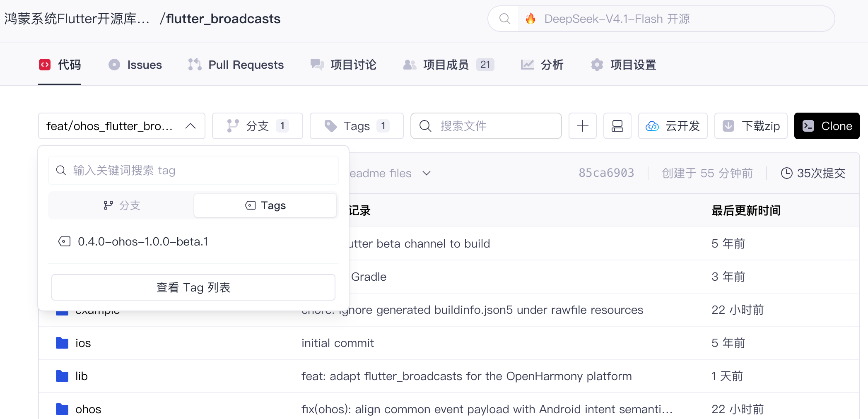The image size is (868, 419).
Task: Open the 'feat: adapt flutter_broadcasts' commit message
Action: pyautogui.click(x=467, y=376)
